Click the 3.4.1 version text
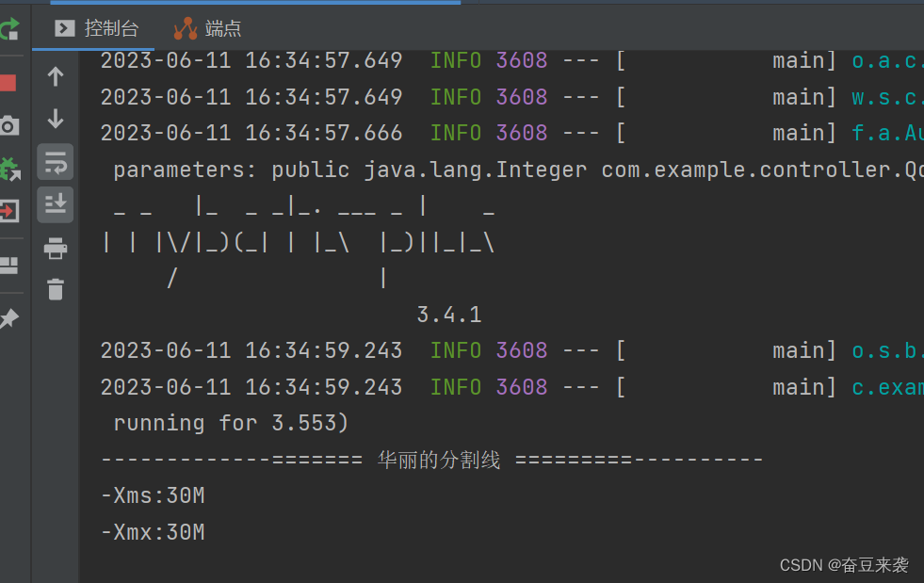 (x=449, y=315)
